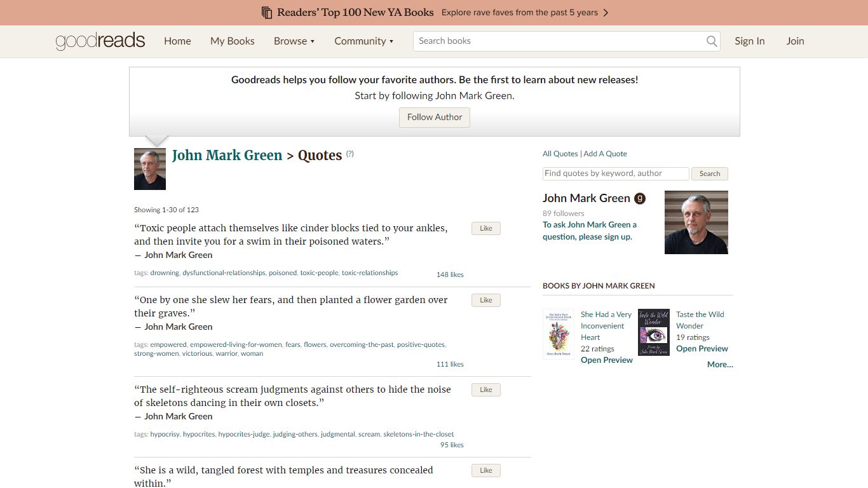Click the search magnifier icon

[x=712, y=41]
